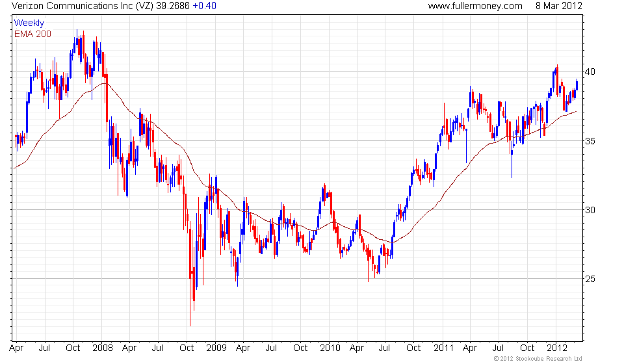Click the x-axis year label 2010

click(x=330, y=348)
